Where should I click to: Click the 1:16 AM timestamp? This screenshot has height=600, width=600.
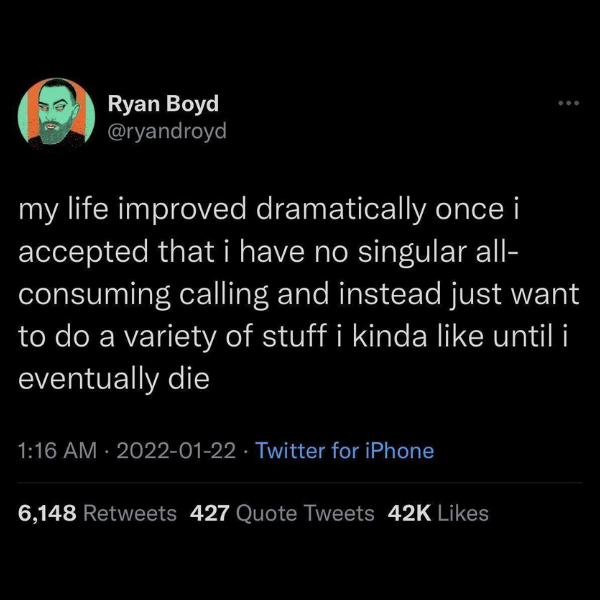[x=56, y=450]
